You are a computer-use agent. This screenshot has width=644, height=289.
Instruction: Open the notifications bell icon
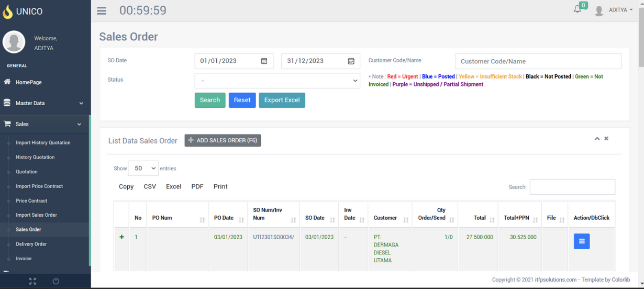pyautogui.click(x=578, y=9)
